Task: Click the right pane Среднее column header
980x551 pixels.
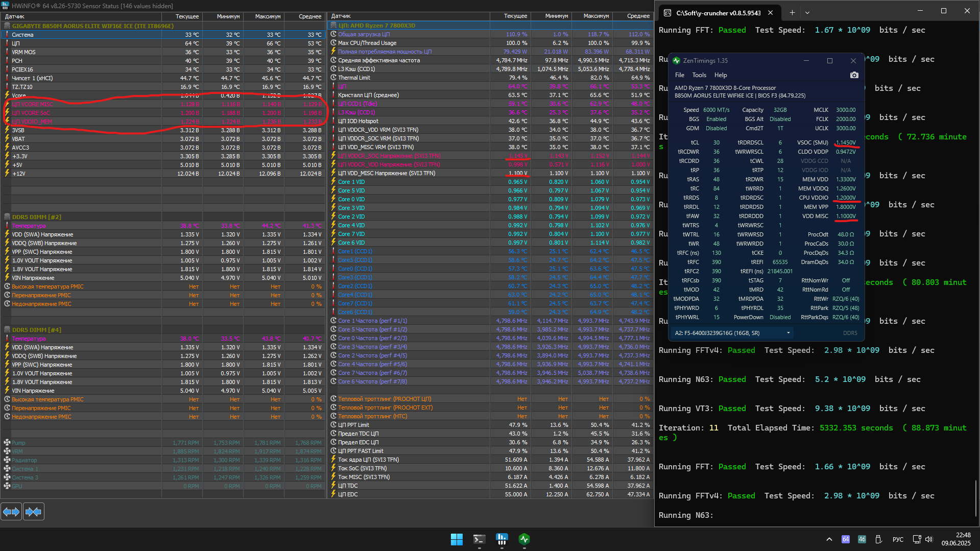Action: click(633, 16)
